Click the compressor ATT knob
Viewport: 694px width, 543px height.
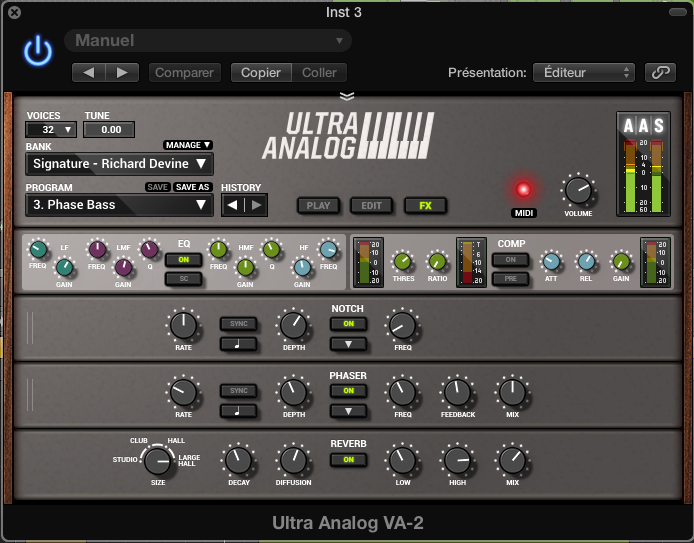coord(551,262)
